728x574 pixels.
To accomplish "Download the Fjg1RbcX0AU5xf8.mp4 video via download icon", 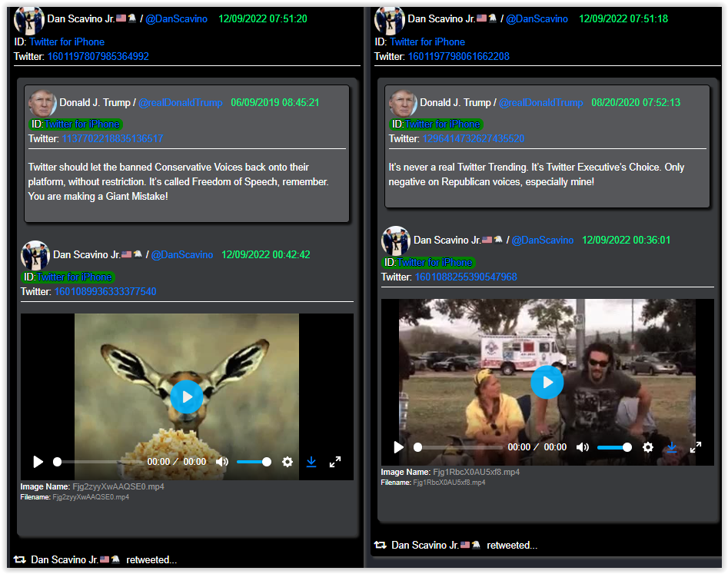I will 671,447.
